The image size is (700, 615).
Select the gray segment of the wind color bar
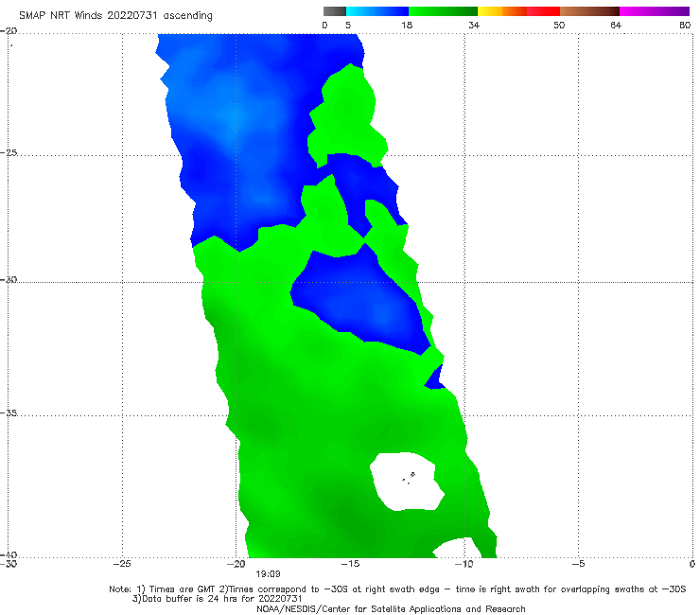pyautogui.click(x=335, y=11)
